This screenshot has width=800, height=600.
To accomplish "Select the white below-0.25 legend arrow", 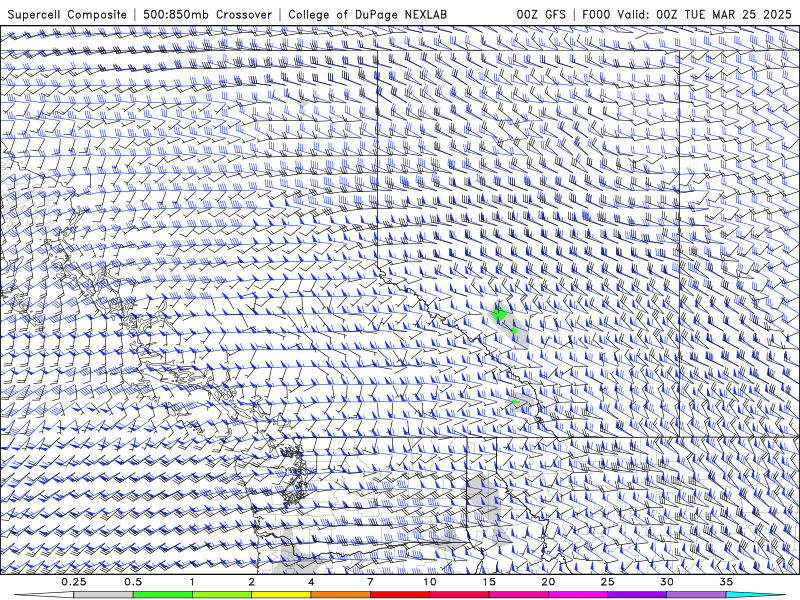I will click(45, 595).
